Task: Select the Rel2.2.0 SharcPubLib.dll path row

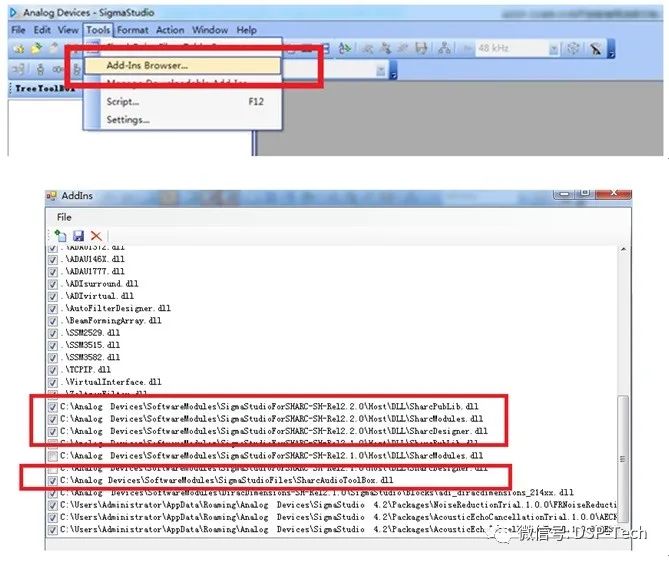Action: point(269,406)
